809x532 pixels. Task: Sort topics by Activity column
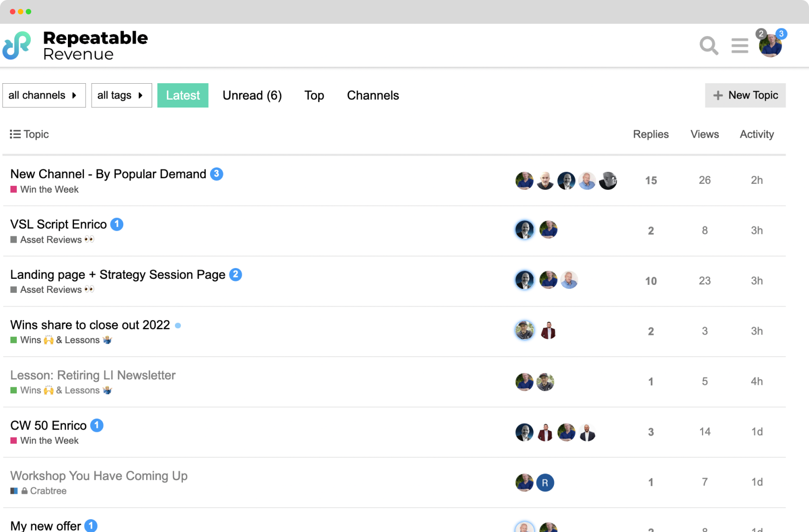[756, 134]
